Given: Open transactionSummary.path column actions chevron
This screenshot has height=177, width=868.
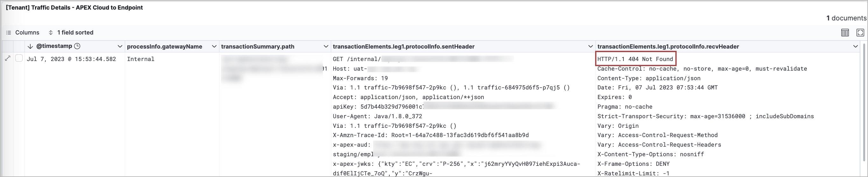Looking at the screenshot, I should coord(326,46).
